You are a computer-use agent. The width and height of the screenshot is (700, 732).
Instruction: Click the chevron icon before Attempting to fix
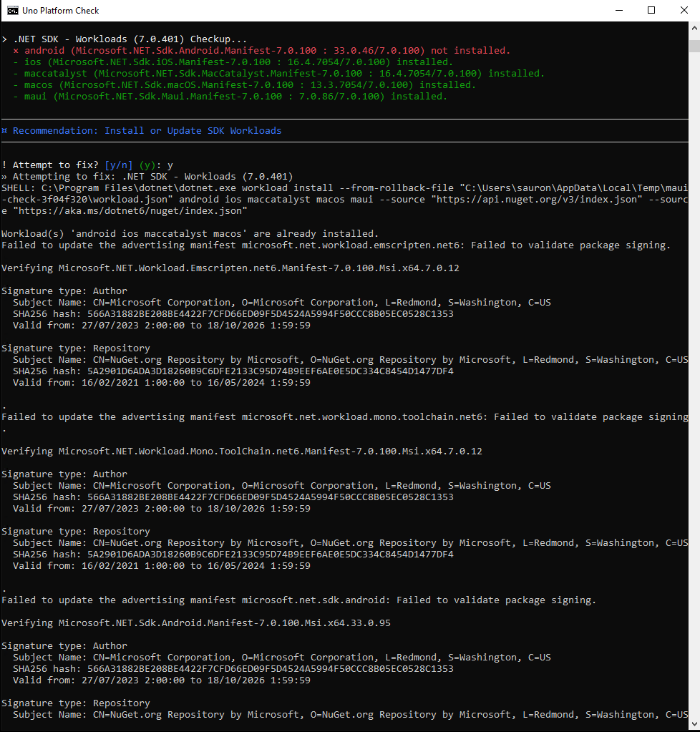pyautogui.click(x=6, y=176)
